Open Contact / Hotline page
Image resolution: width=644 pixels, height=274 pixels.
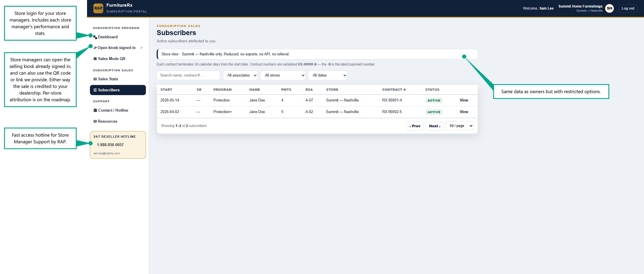click(118, 110)
